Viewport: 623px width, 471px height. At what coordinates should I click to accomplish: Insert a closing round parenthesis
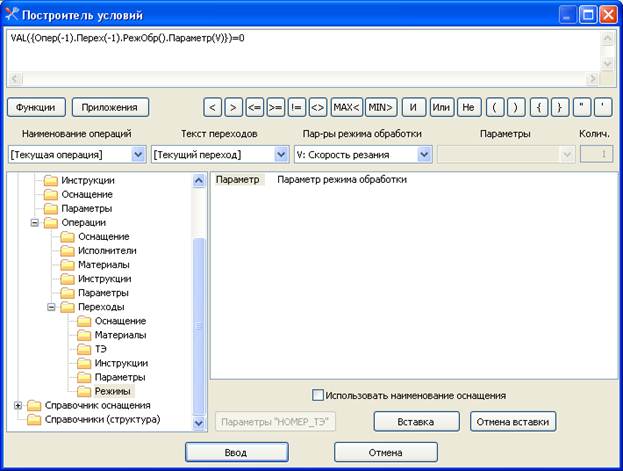[516, 107]
